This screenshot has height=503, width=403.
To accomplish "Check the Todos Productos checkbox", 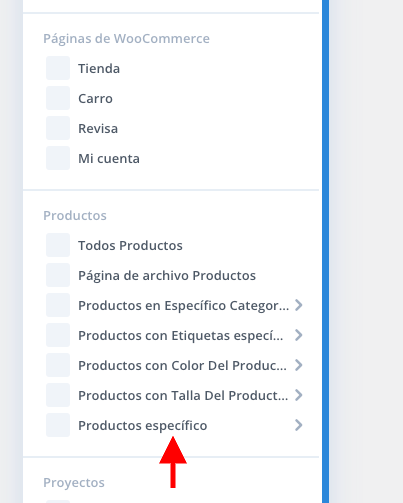I will tap(58, 245).
